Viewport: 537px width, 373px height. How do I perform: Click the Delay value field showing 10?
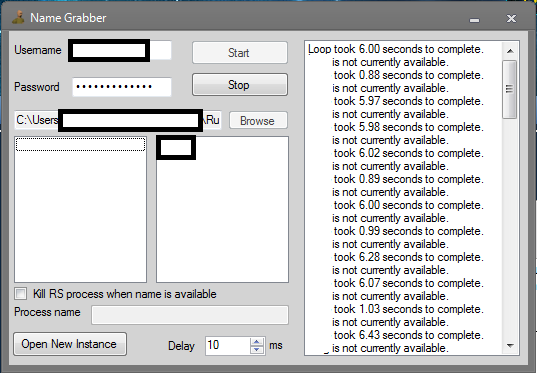click(228, 345)
